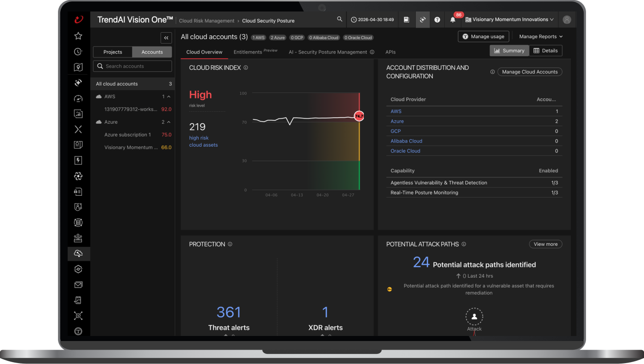
Task: Open the Entitlements Preview tab
Action: pos(255,52)
